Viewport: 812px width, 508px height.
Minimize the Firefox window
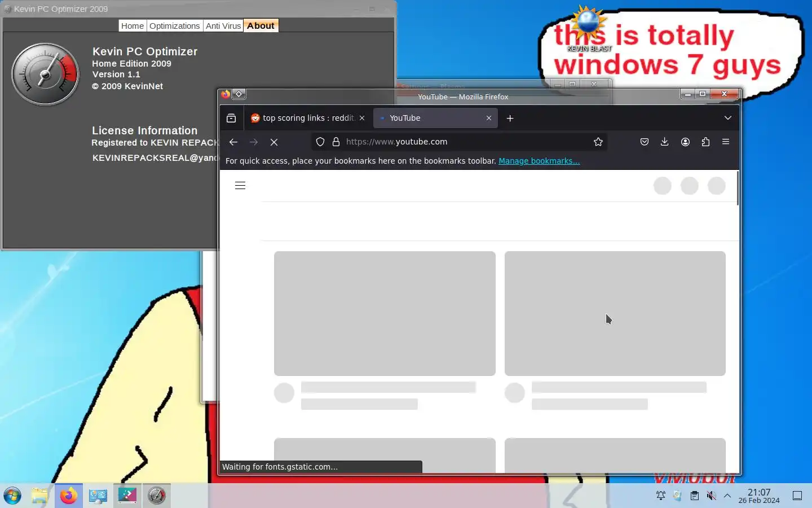click(688, 94)
